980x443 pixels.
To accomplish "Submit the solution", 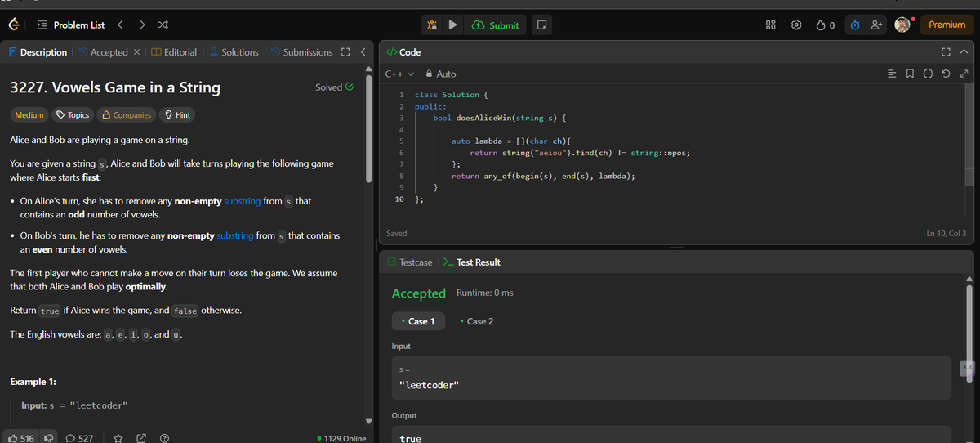I will [x=496, y=25].
